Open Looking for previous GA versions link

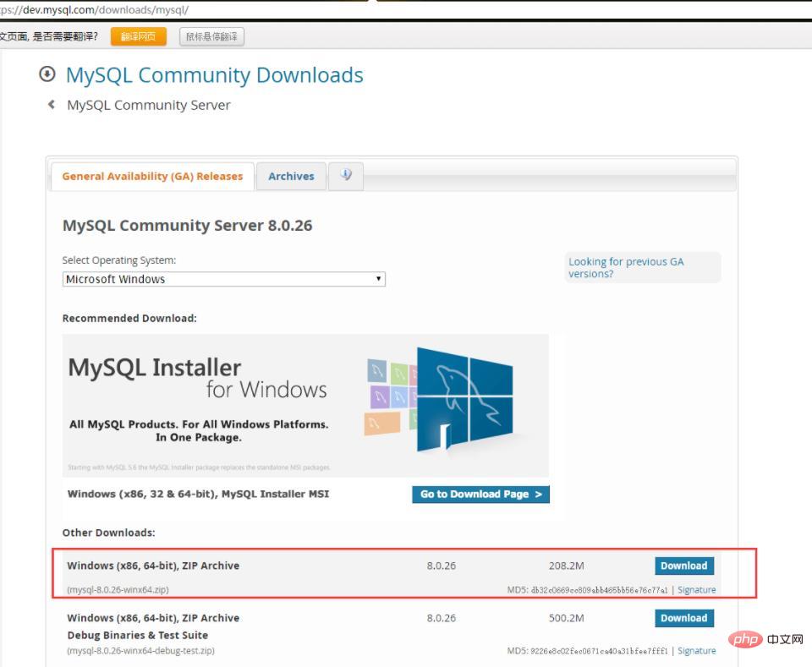(626, 267)
